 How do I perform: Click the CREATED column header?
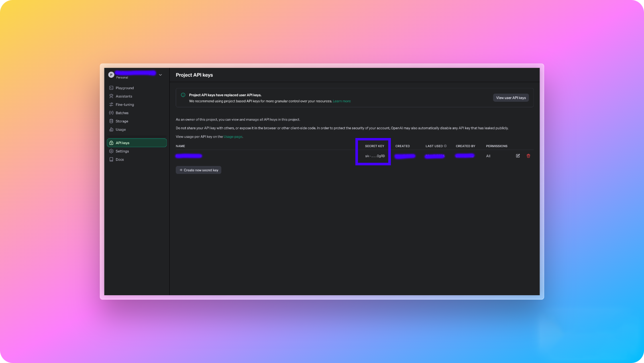tap(402, 146)
